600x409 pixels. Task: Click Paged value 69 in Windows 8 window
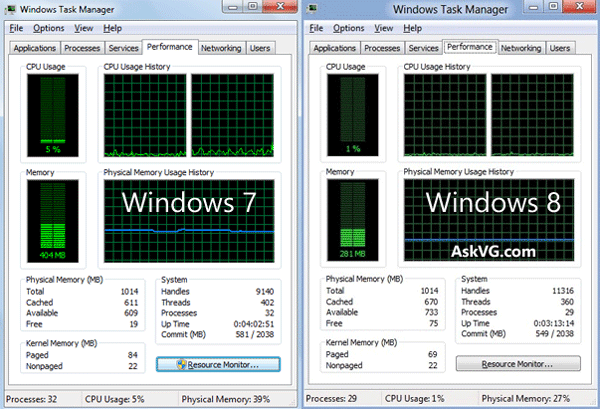[433, 354]
